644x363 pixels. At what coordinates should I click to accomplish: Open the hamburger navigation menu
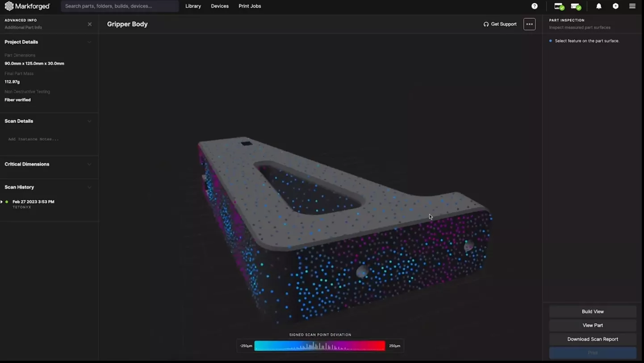[632, 6]
